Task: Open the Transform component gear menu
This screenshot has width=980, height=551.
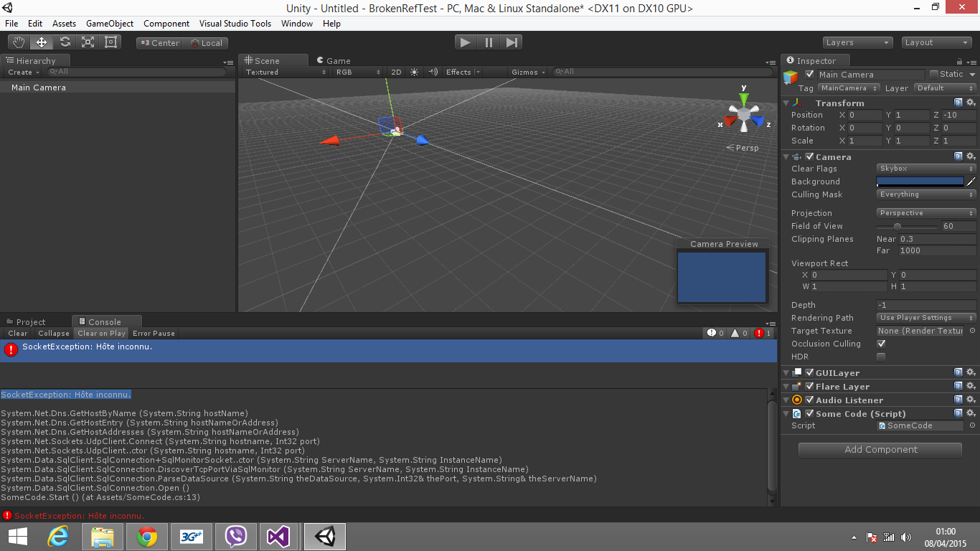Action: point(971,103)
